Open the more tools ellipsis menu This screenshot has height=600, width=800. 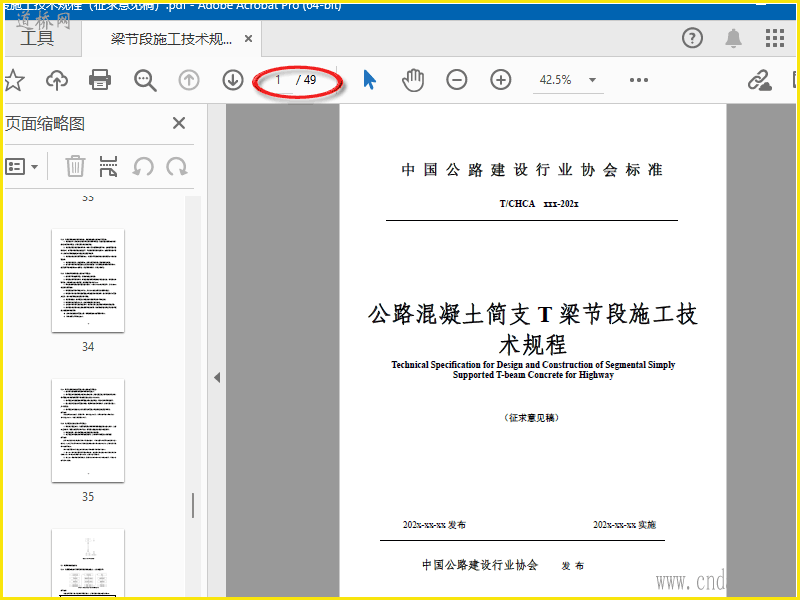click(x=639, y=80)
